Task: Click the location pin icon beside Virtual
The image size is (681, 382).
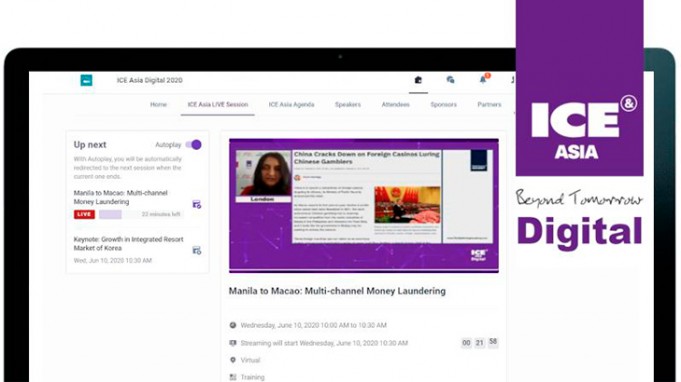Action: pos(233,360)
